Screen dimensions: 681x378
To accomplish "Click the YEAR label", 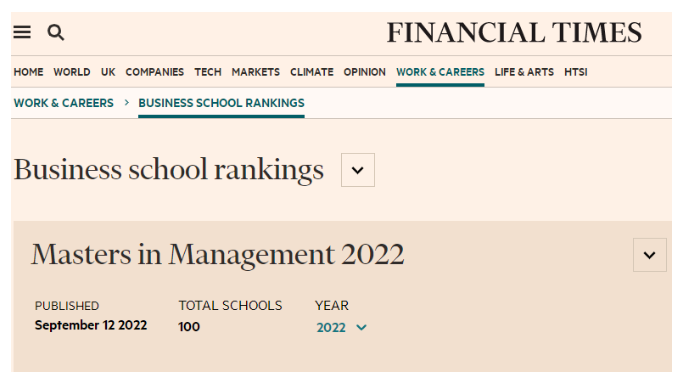I will tap(332, 305).
